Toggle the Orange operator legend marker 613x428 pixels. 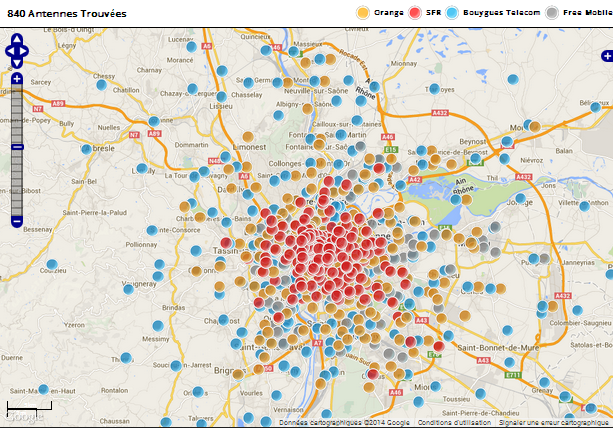363,13
